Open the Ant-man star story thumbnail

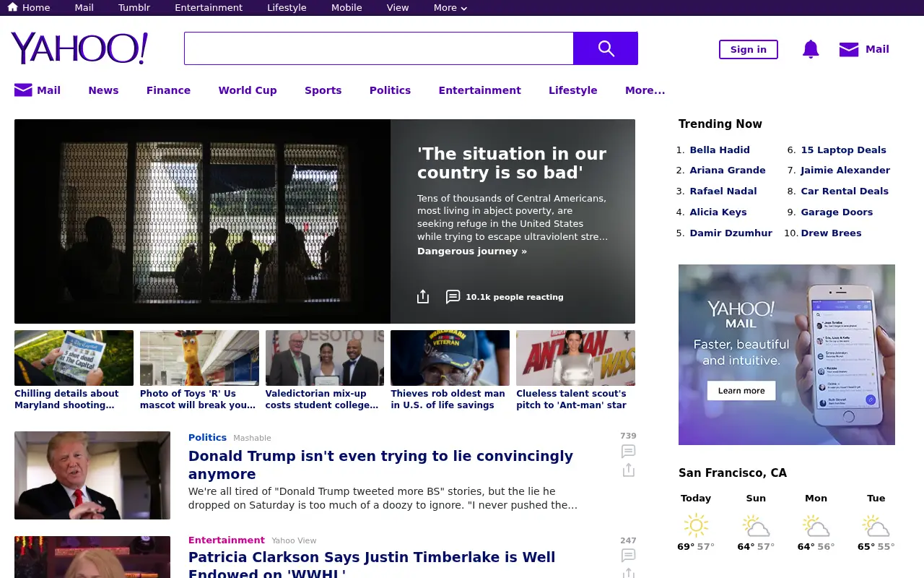point(575,358)
